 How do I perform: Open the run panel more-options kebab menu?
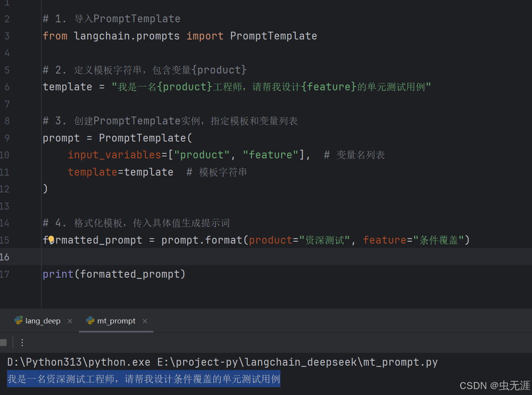(x=22, y=343)
